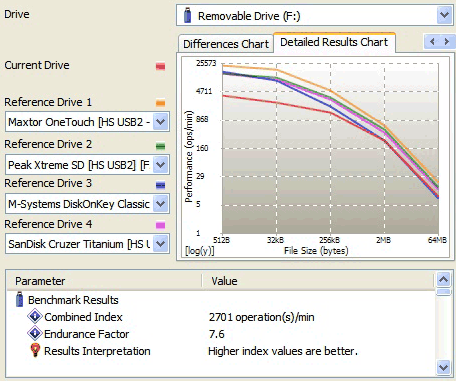The width and height of the screenshot is (456, 381).
Task: Expand the SanDisk Cruzer Titanium dropdown
Action: 161,244
